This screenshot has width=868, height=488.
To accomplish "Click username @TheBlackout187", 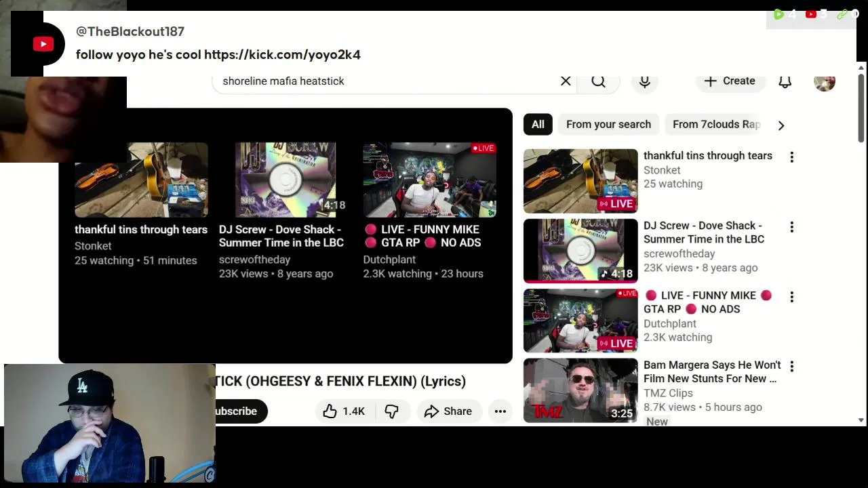I will coord(130,31).
